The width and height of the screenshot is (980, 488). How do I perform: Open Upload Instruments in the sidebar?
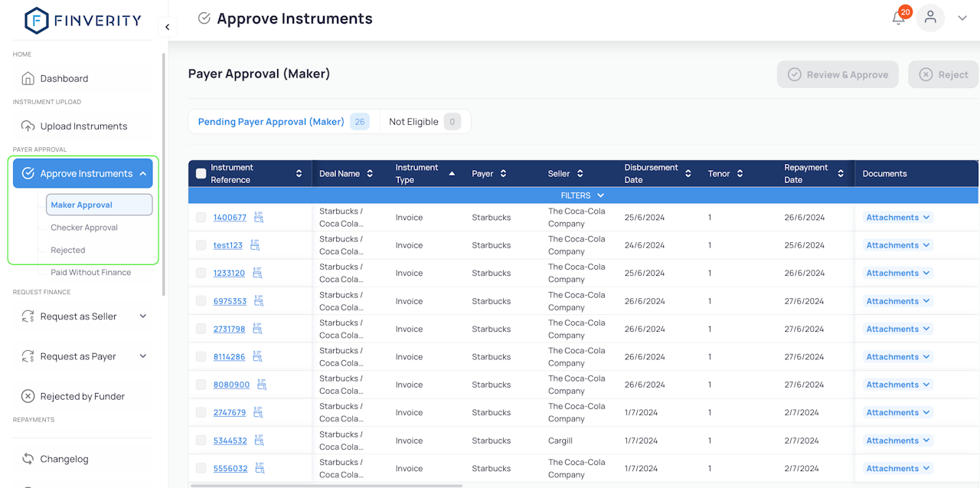click(x=83, y=126)
